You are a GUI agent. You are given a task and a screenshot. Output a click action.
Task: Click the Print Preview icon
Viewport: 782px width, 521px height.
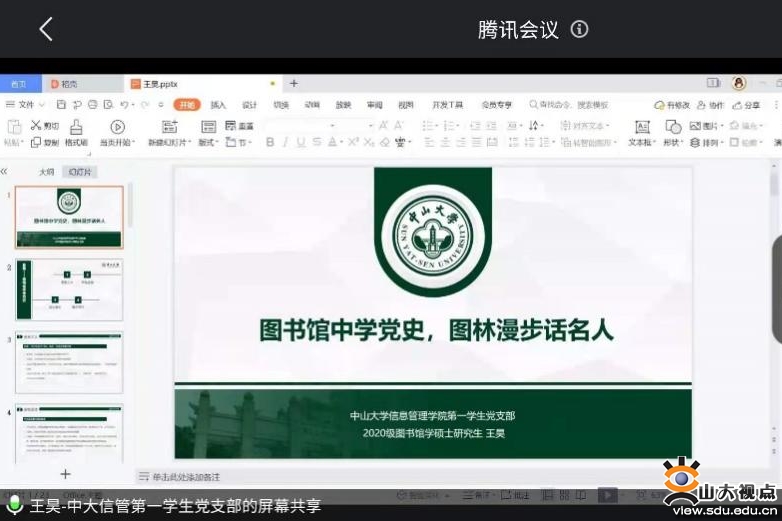coord(108,105)
